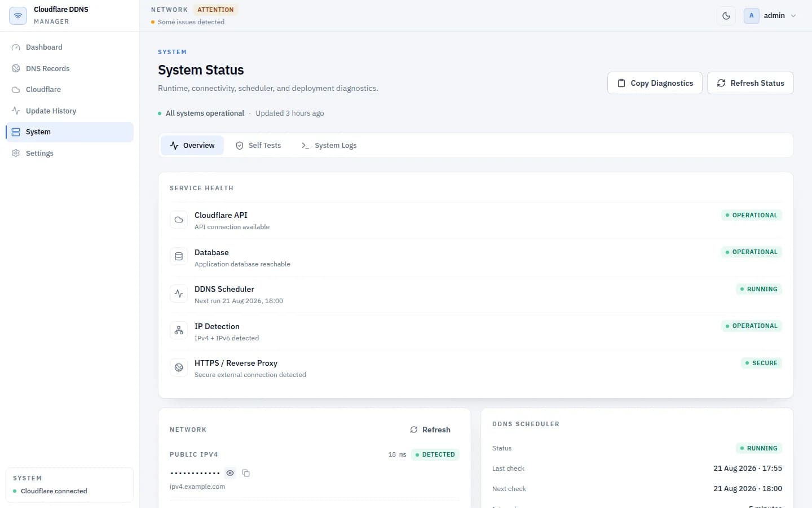Click the Last check time 17:55

(748, 468)
